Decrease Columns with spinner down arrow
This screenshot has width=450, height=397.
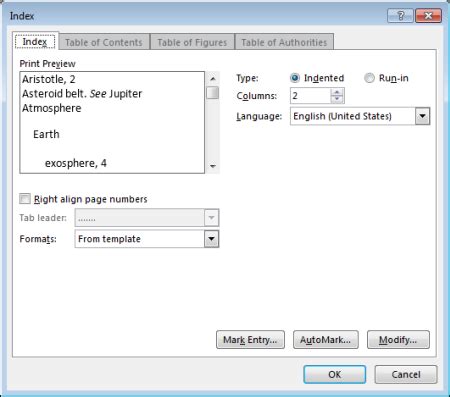click(x=337, y=99)
